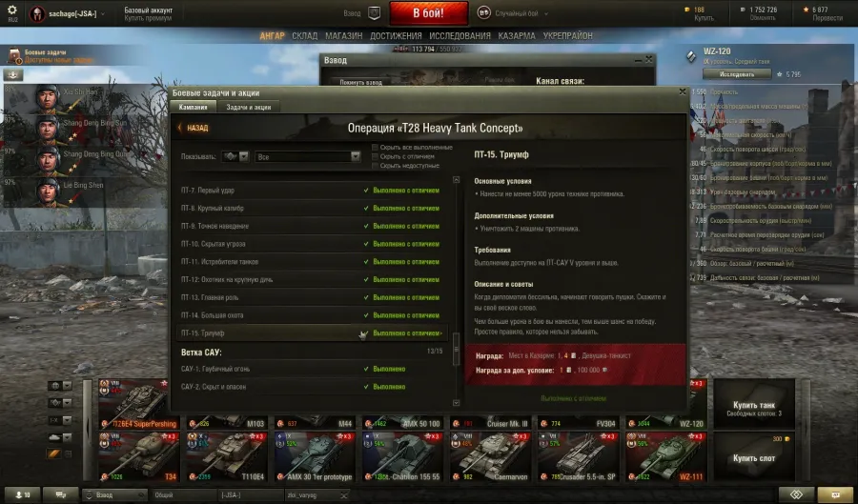
Task: Open the ИССЛЕДОВАНИЯ menu section
Action: tap(460, 35)
